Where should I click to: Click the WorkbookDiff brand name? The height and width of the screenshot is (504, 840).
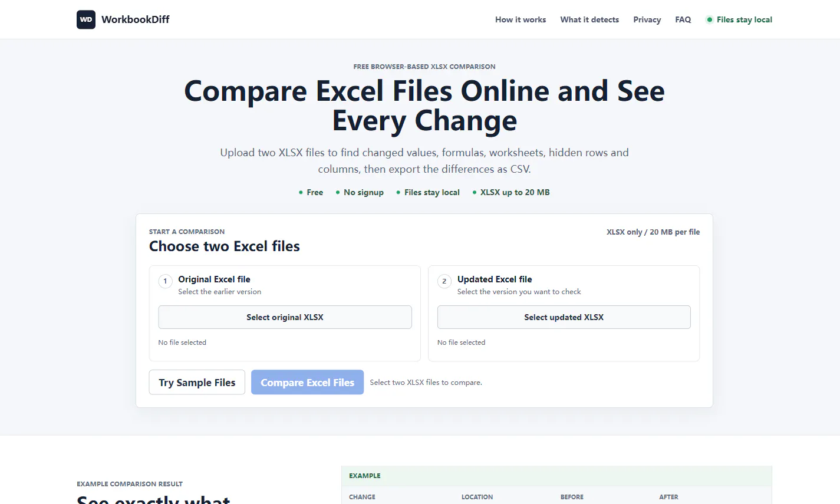tap(136, 19)
